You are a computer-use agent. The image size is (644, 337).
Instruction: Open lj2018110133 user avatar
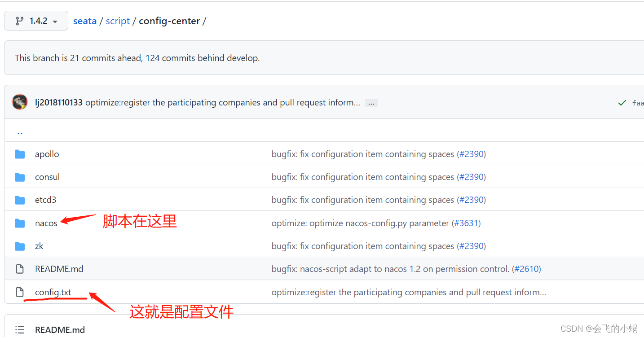[x=20, y=102]
